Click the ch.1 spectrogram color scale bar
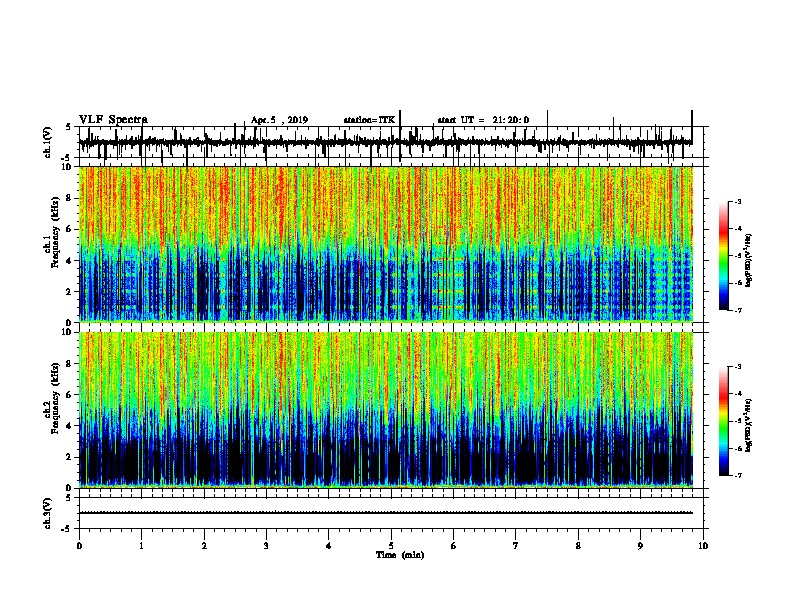Viewport: 792px width, 612px height. coord(724,256)
